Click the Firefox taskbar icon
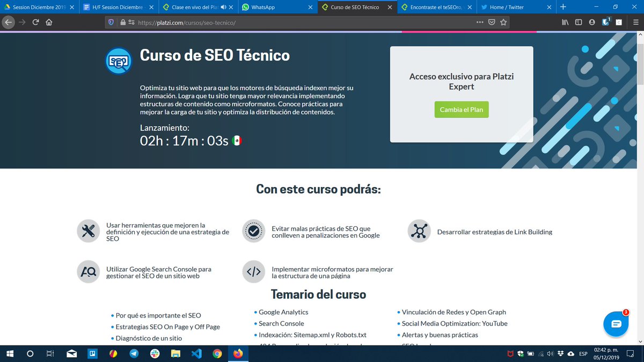644x362 pixels. coord(238,354)
